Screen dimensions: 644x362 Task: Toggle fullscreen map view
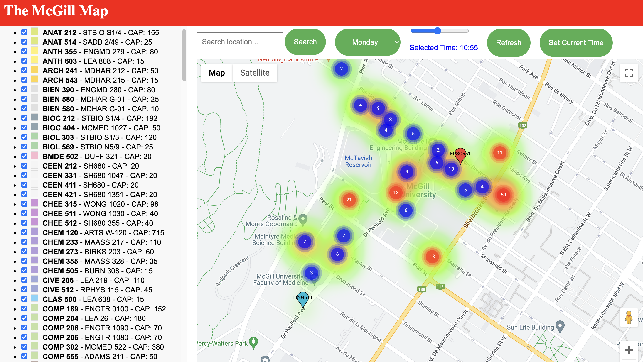tap(629, 73)
